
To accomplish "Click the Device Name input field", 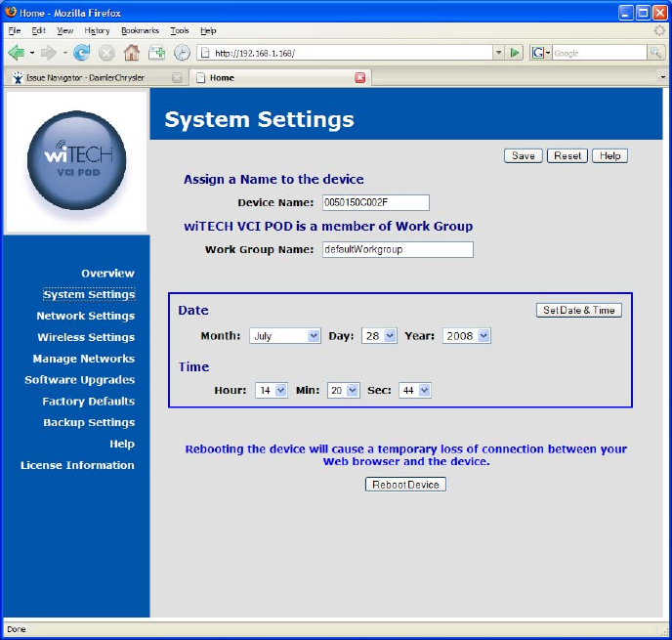I will pos(376,202).
